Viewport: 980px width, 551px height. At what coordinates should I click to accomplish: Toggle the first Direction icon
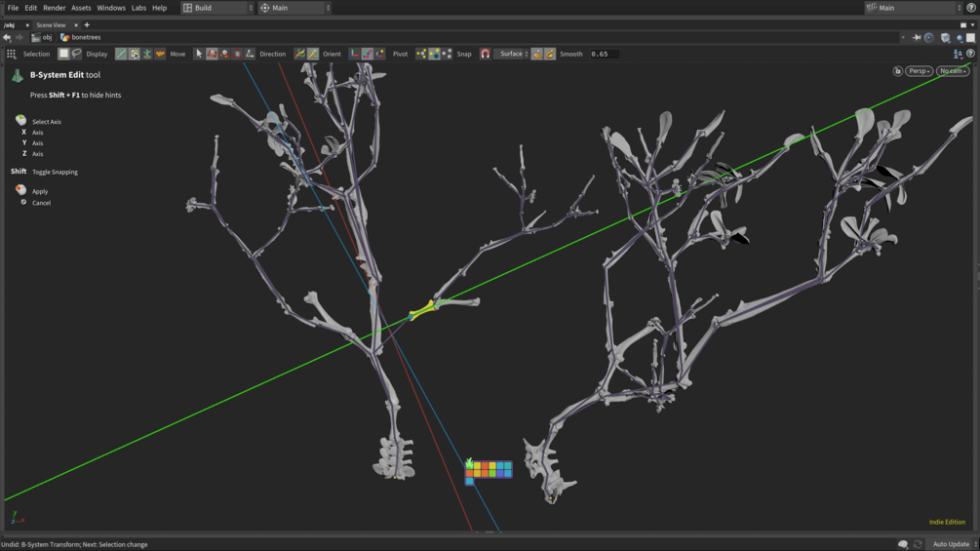point(300,55)
